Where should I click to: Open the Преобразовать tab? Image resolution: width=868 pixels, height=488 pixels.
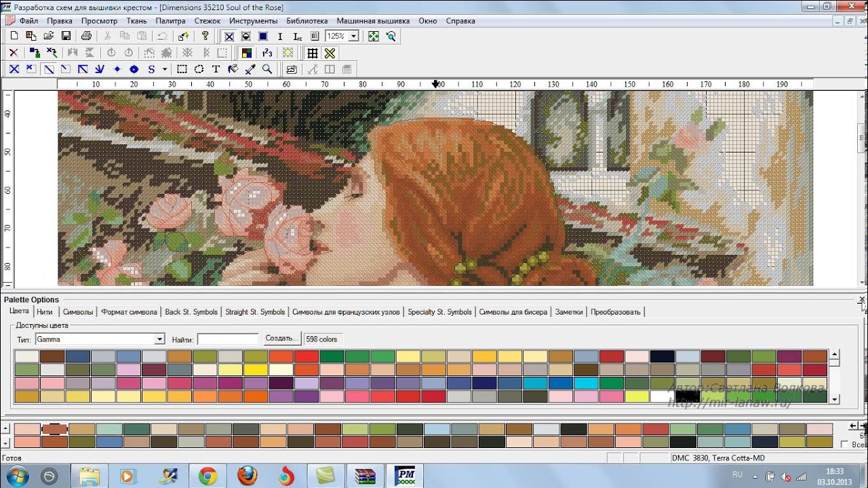(615, 312)
